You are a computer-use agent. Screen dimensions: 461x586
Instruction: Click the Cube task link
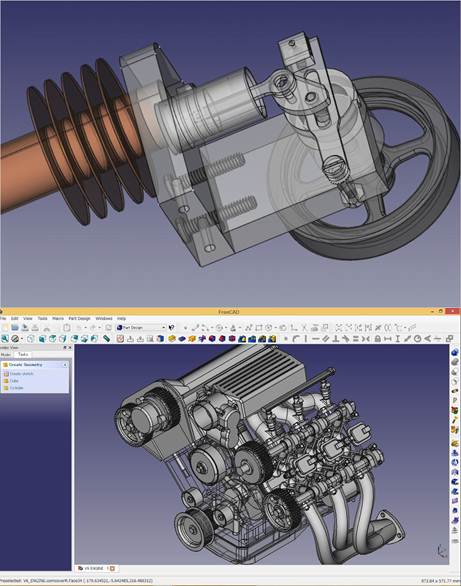point(14,380)
